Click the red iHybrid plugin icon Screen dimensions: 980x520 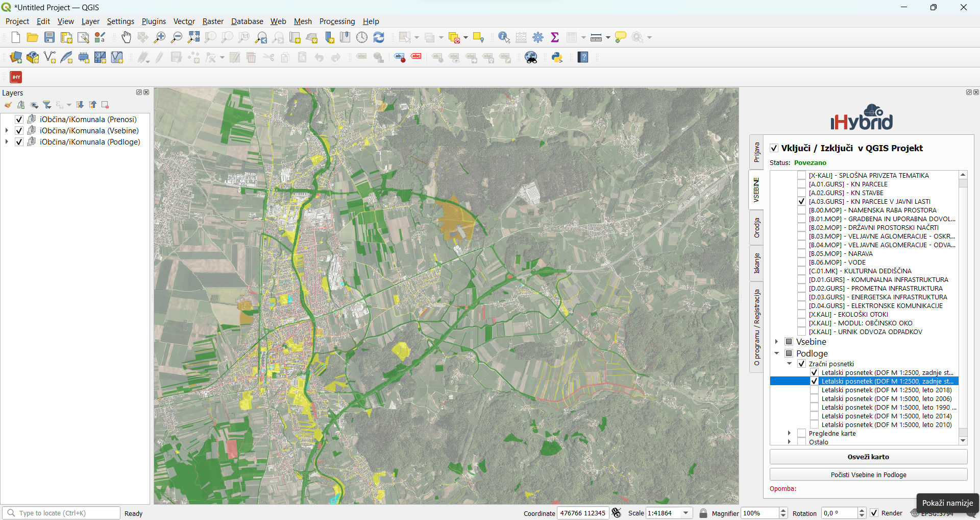16,77
